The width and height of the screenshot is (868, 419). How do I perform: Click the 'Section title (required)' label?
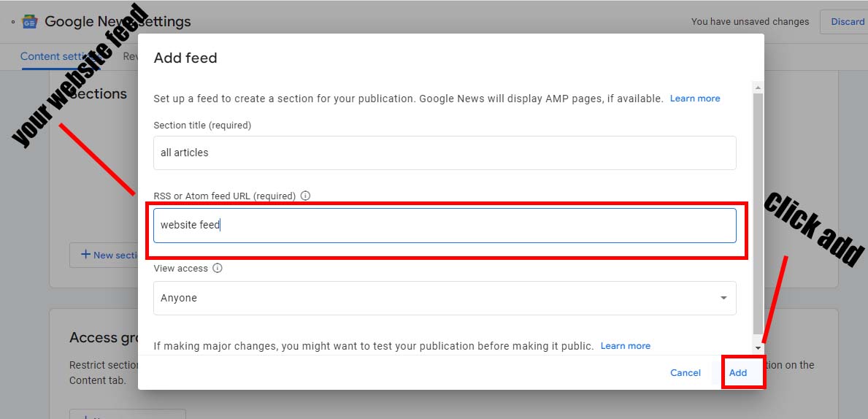click(x=202, y=125)
